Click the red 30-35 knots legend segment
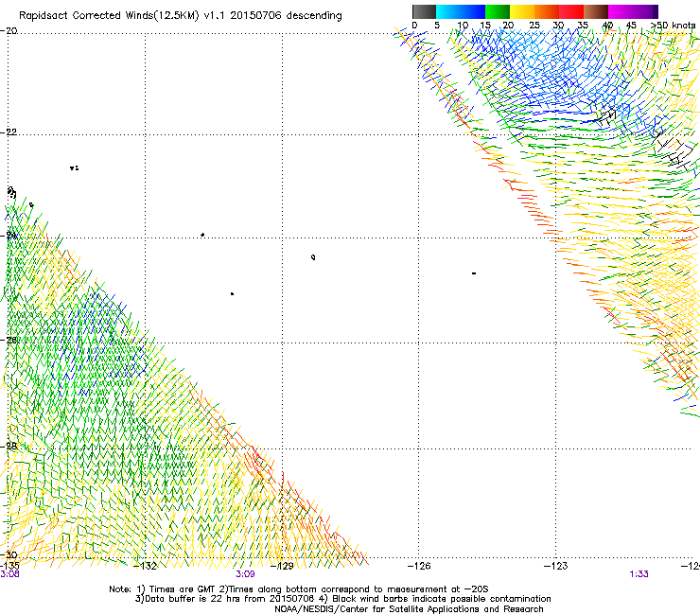This screenshot has width=700, height=615. (x=571, y=11)
